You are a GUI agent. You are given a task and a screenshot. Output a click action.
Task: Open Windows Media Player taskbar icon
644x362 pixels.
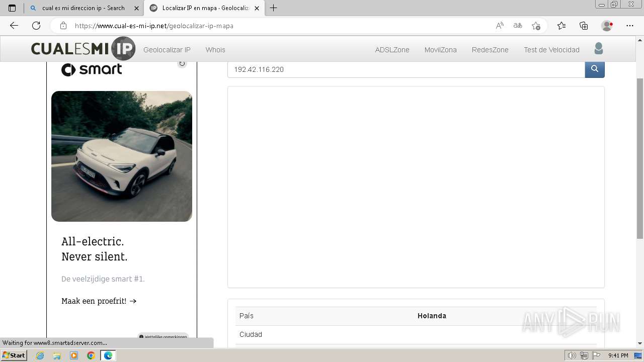click(x=74, y=355)
